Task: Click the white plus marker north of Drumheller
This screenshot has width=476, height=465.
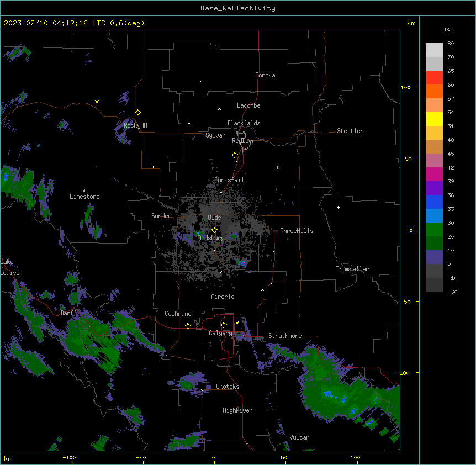Action: click(338, 207)
